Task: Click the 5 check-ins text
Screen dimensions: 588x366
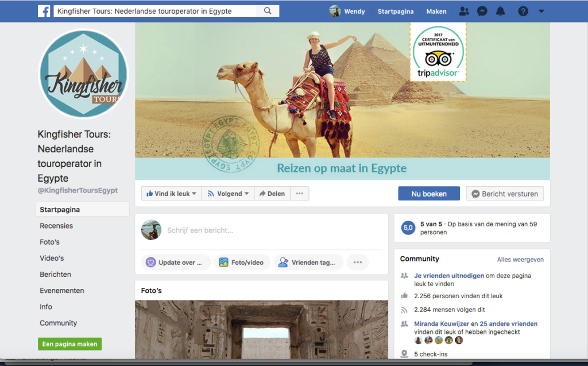Action: coord(431,354)
